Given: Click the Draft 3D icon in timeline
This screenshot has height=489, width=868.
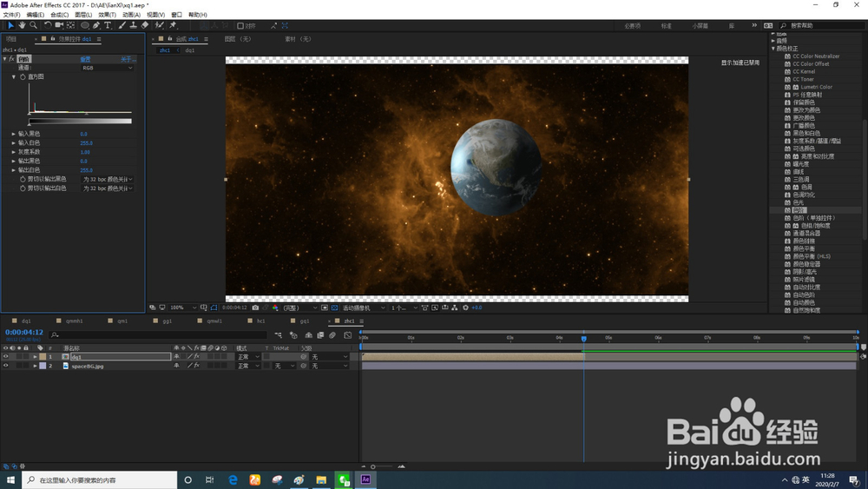Looking at the screenshot, I should coord(293,335).
